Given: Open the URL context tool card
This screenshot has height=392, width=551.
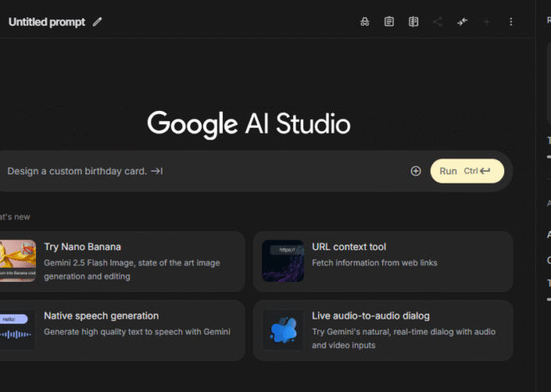Looking at the screenshot, I should tap(382, 261).
